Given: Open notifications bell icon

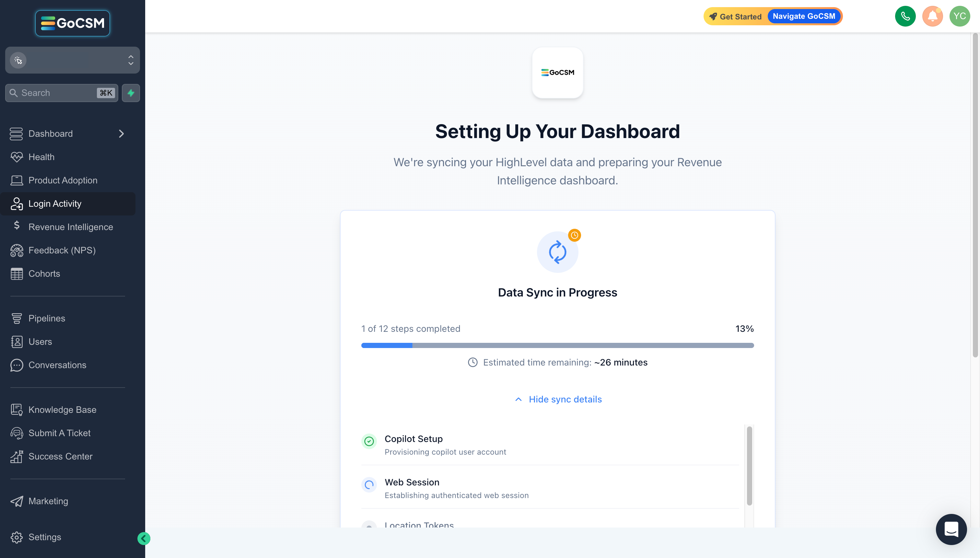Looking at the screenshot, I should 932,16.
